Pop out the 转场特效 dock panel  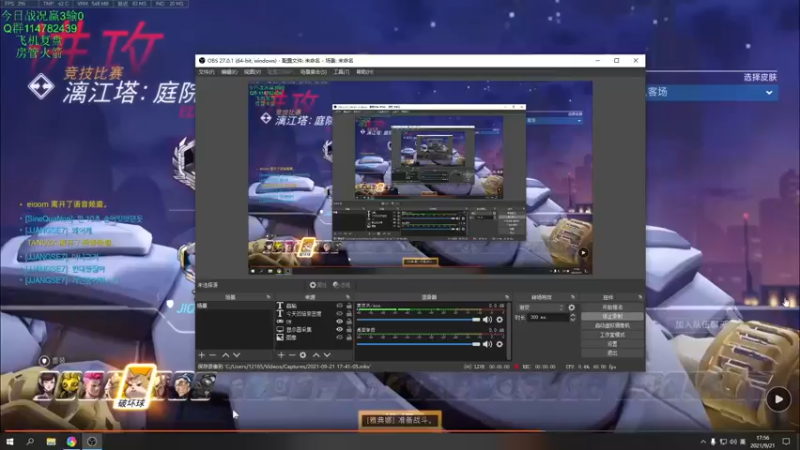[x=572, y=297]
